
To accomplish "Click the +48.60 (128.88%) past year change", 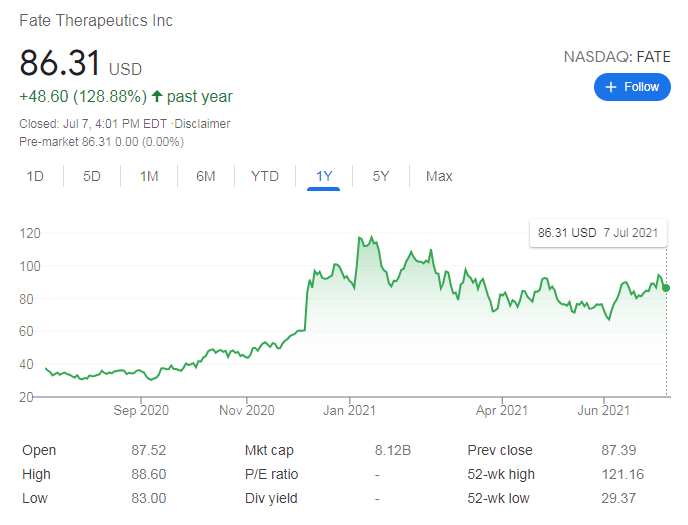I will tap(125, 96).
